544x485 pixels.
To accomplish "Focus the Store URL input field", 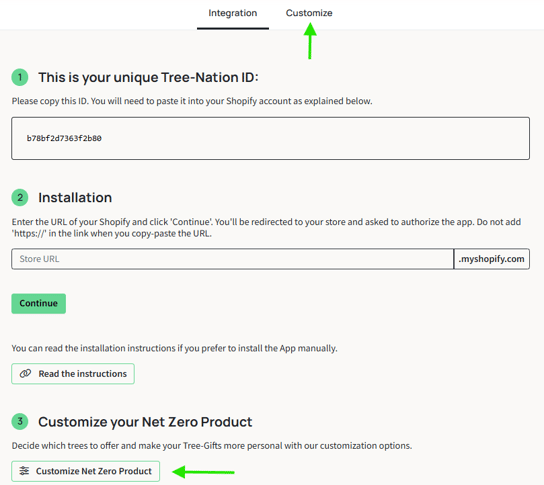I will (x=232, y=259).
